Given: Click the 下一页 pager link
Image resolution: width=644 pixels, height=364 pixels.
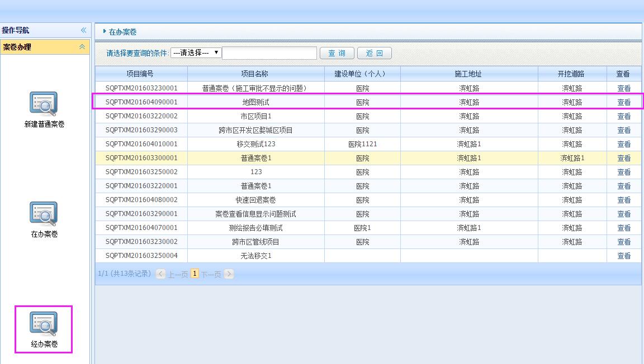Looking at the screenshot, I should pyautogui.click(x=211, y=274).
